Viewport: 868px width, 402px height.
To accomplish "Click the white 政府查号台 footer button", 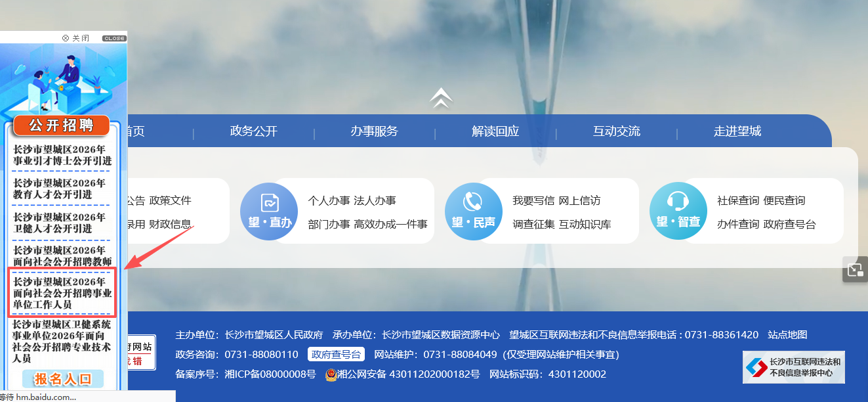I will 336,354.
